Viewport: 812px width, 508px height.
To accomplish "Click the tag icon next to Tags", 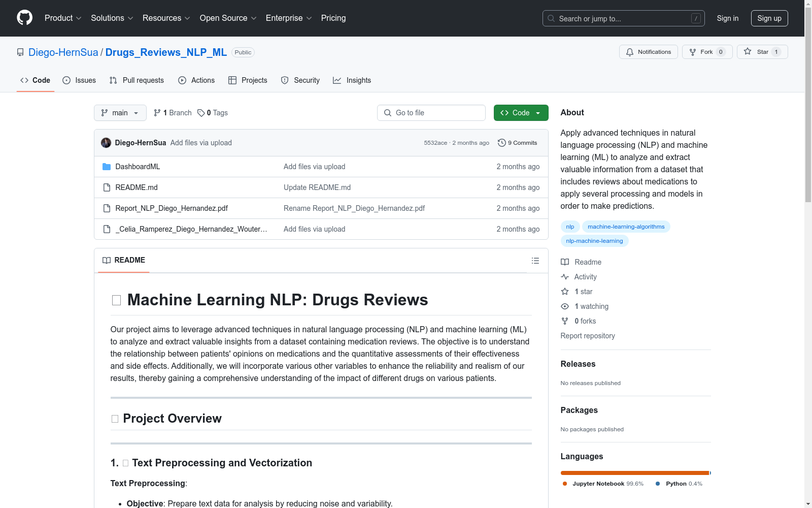I will click(x=201, y=113).
